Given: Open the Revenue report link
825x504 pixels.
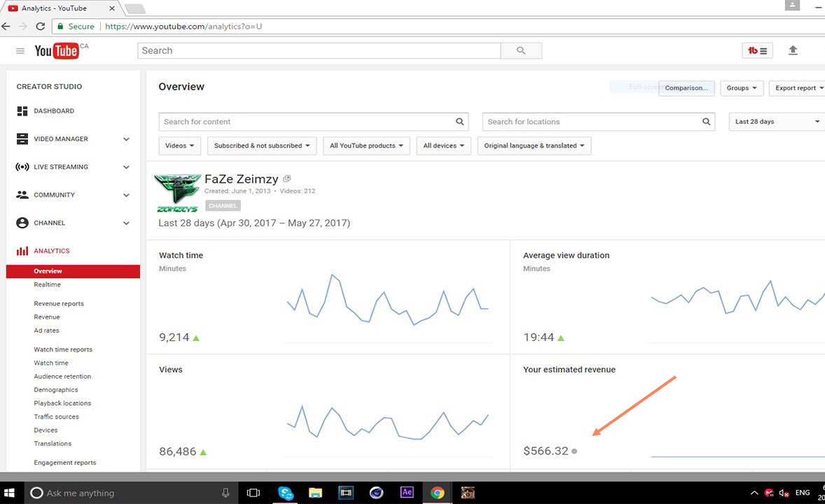Looking at the screenshot, I should click(47, 317).
